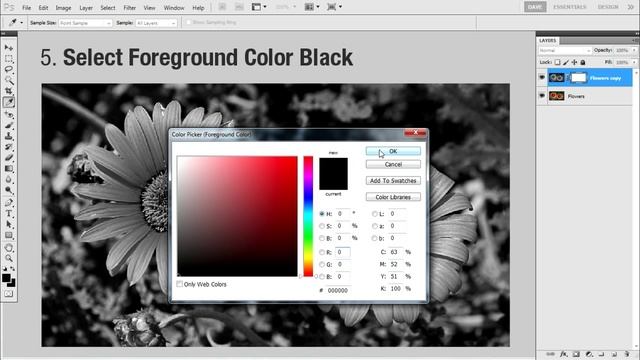Select the Clone Stamp tool

tap(9, 136)
